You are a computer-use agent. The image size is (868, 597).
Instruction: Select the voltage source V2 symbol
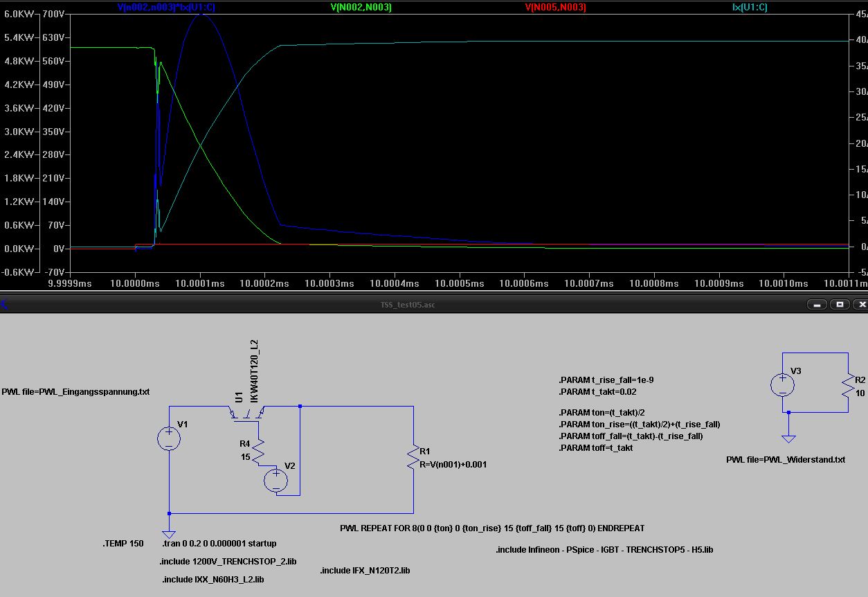pyautogui.click(x=277, y=479)
